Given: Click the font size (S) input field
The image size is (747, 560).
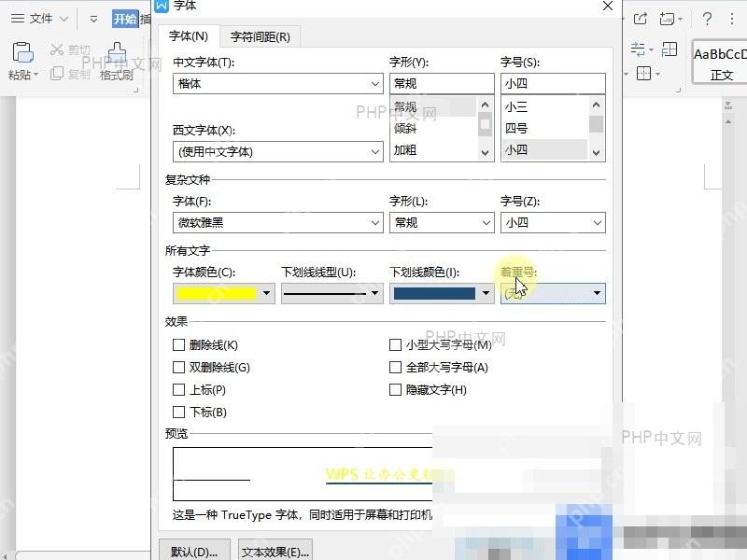Looking at the screenshot, I should (553, 84).
